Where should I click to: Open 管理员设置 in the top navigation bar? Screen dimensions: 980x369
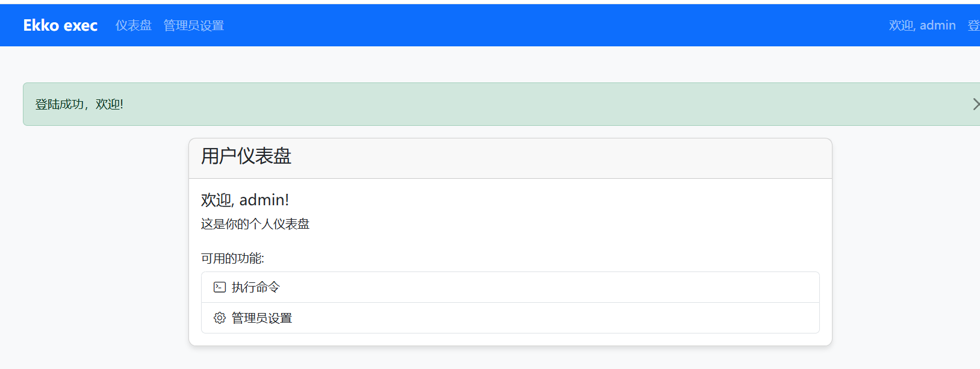pos(194,25)
